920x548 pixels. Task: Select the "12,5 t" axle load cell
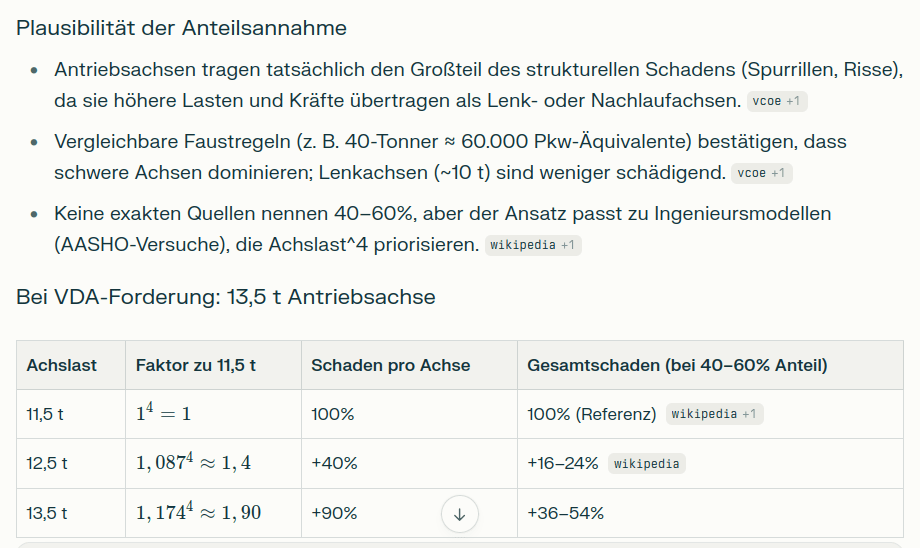[x=47, y=463]
